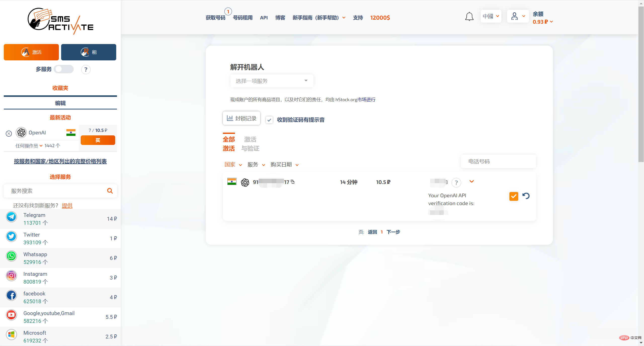
Task: Expand the service filter dropdown
Action: coord(256,165)
